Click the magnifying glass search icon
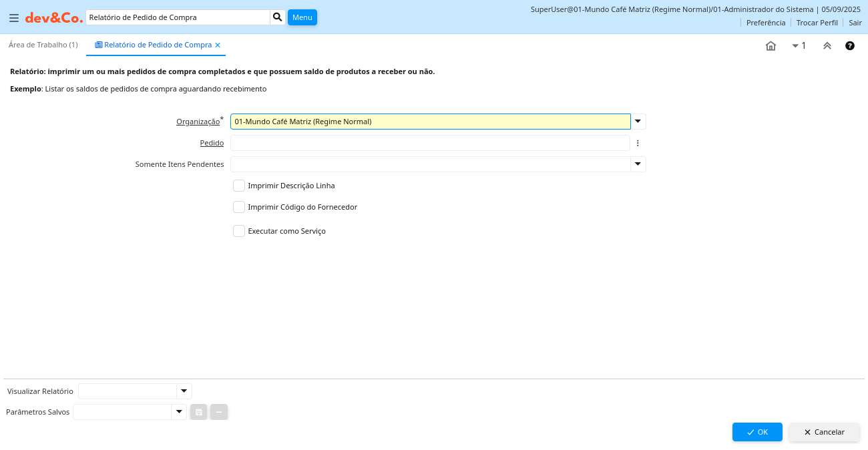 click(277, 17)
